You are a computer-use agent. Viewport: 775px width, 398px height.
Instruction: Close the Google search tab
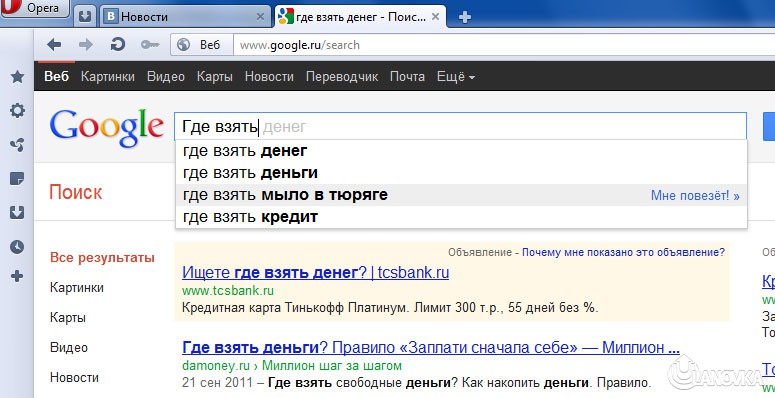point(435,17)
